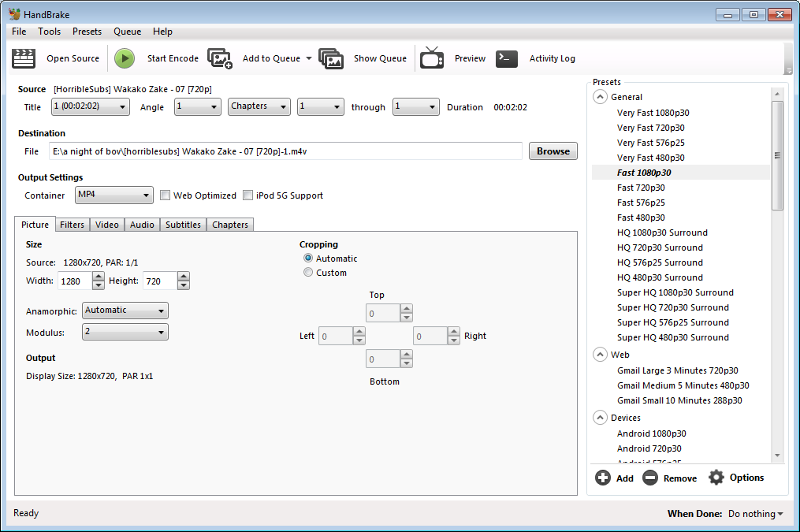Open the Container format dropdown
Screen dimensions: 800x532
tap(114, 195)
